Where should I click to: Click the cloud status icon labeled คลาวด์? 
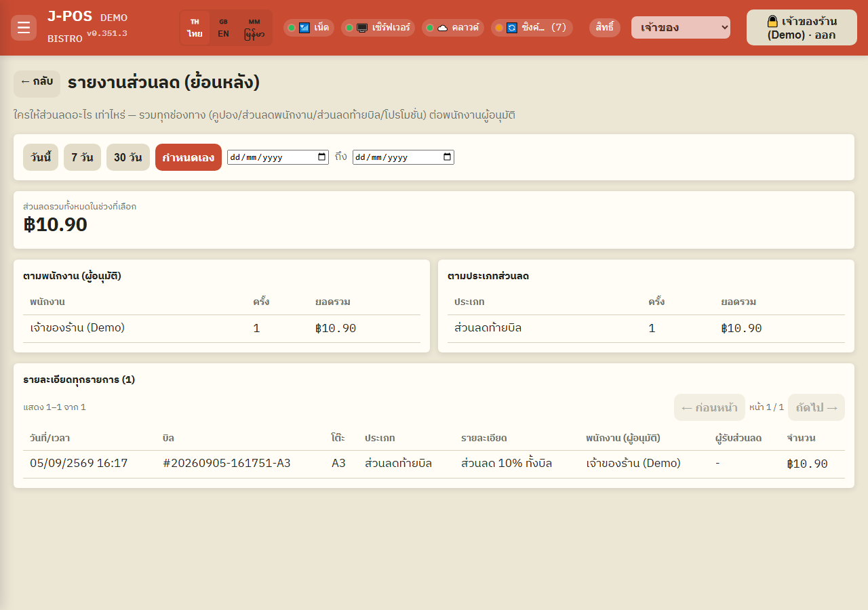[x=443, y=28]
